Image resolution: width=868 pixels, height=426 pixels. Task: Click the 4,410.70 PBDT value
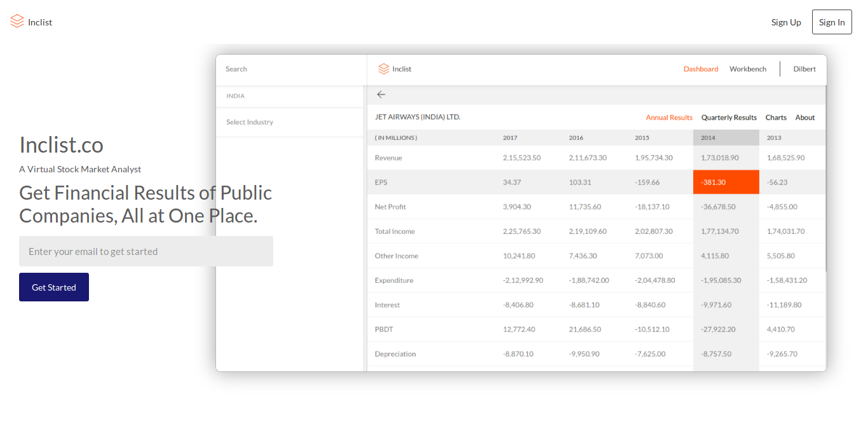pyautogui.click(x=781, y=329)
